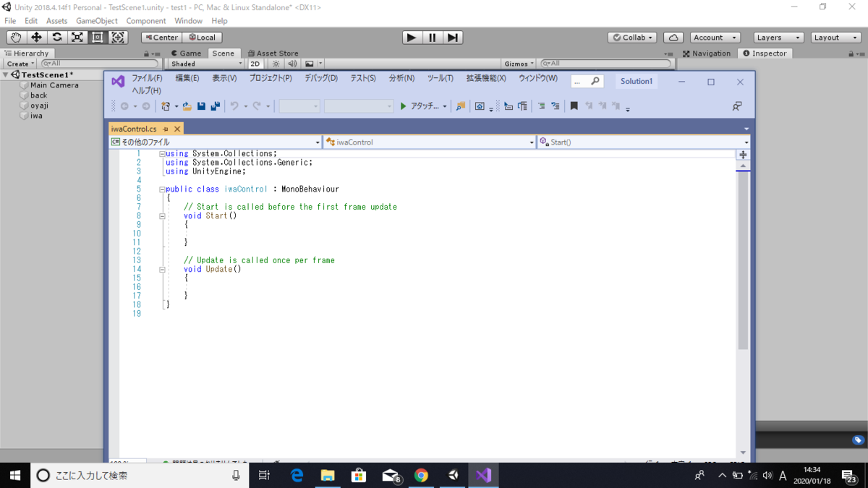Switch to the Navigation tab

tap(707, 53)
